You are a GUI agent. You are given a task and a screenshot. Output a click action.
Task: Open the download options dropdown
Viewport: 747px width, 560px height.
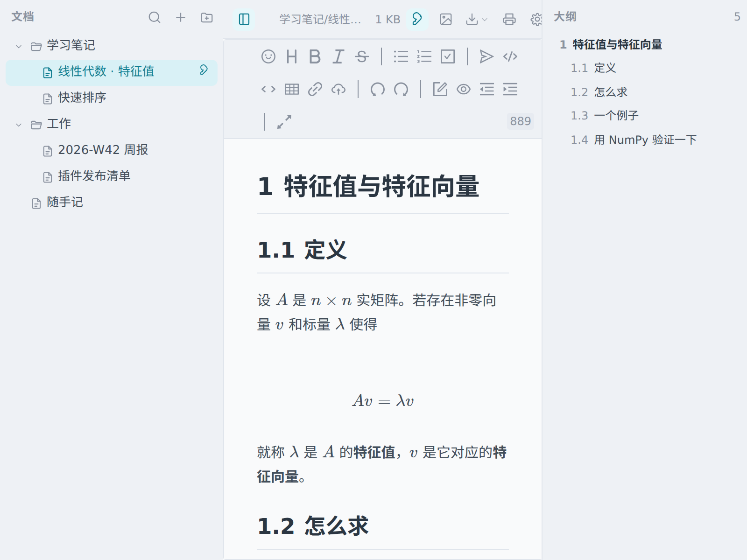(477, 19)
